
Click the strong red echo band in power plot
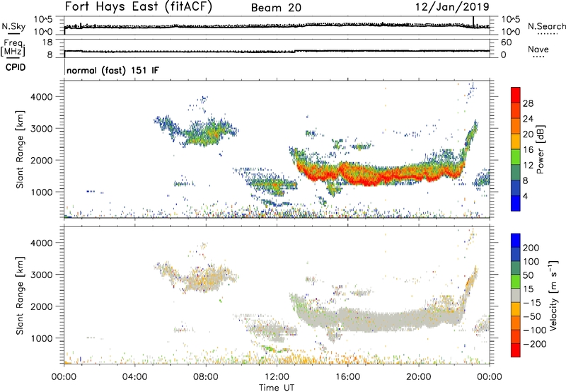(379, 173)
